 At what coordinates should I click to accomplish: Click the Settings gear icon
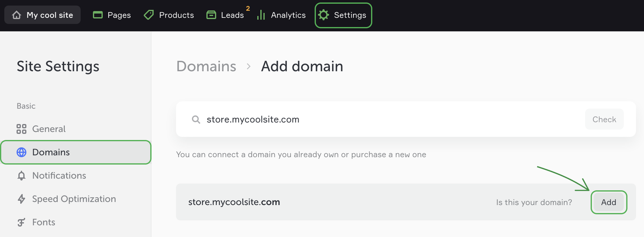coord(324,15)
